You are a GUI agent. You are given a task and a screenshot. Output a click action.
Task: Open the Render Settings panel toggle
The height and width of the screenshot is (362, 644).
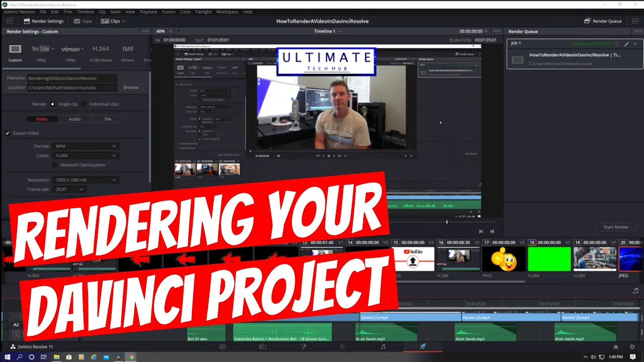point(43,21)
